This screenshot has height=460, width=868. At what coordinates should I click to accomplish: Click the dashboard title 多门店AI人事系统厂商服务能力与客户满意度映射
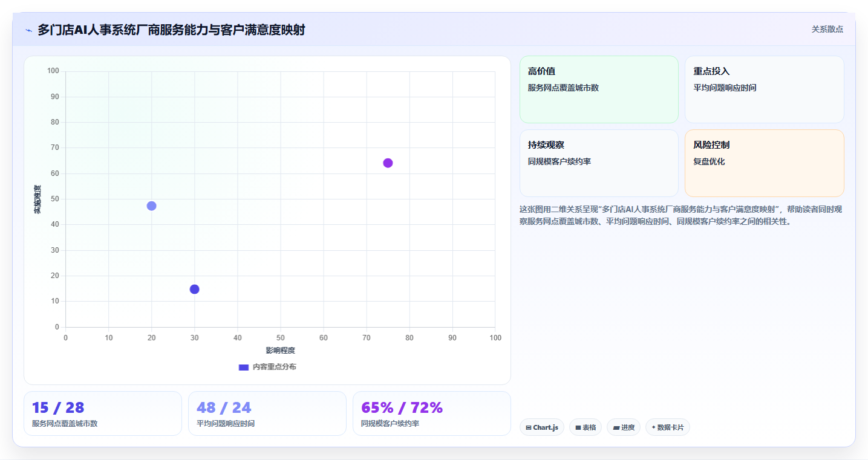coord(171,30)
